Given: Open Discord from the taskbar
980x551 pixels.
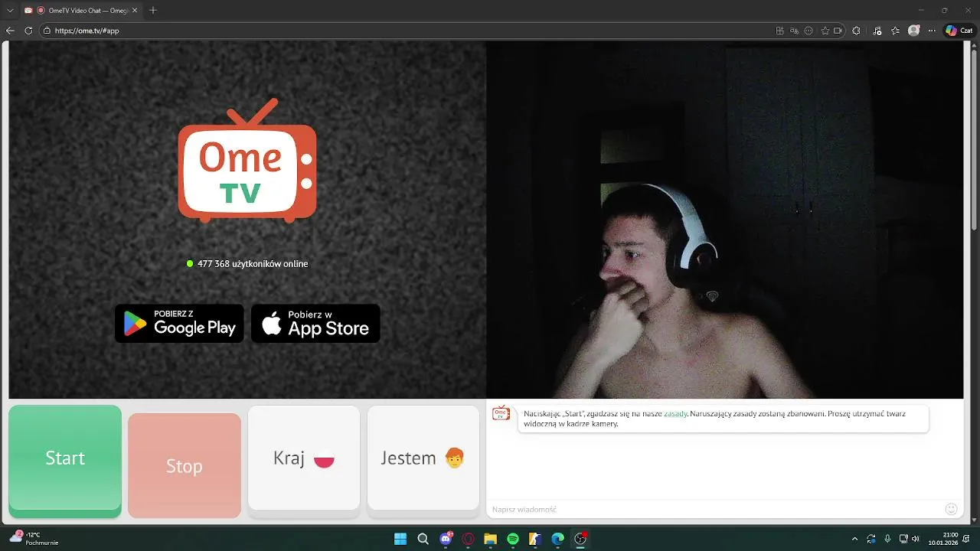Looking at the screenshot, I should click(x=446, y=539).
